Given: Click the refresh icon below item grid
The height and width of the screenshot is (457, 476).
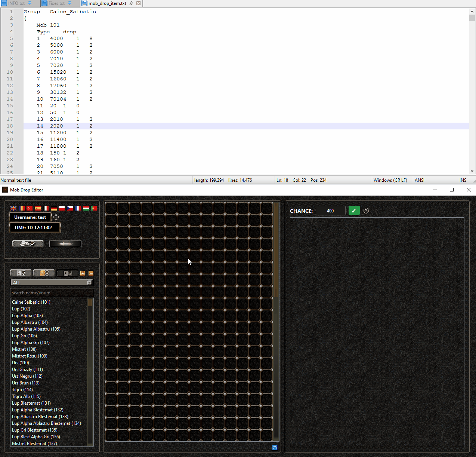Looking at the screenshot, I should pyautogui.click(x=275, y=448).
